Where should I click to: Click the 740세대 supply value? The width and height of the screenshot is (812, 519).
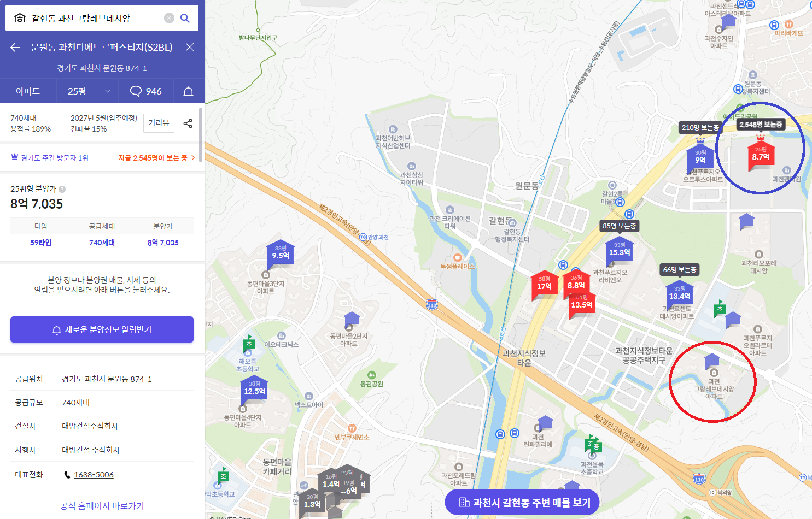tap(102, 243)
